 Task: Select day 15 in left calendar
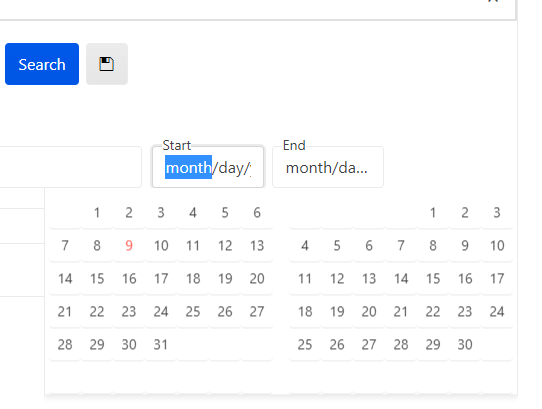tap(97, 279)
